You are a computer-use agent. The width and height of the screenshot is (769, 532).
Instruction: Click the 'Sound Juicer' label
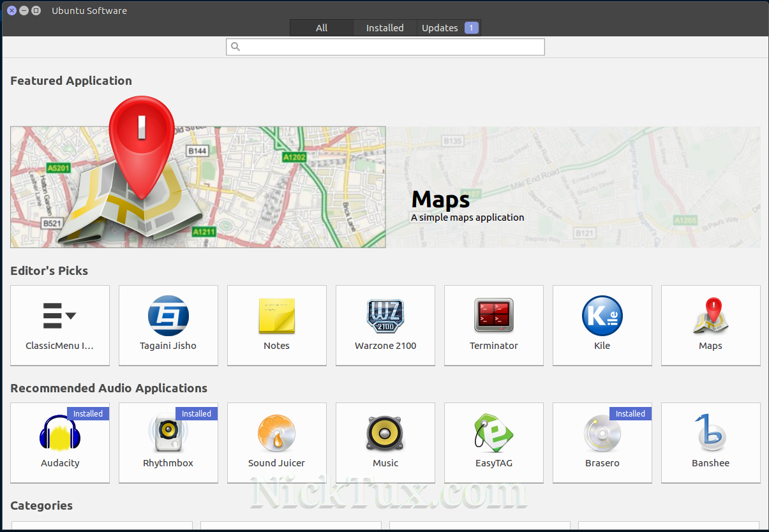pos(277,463)
